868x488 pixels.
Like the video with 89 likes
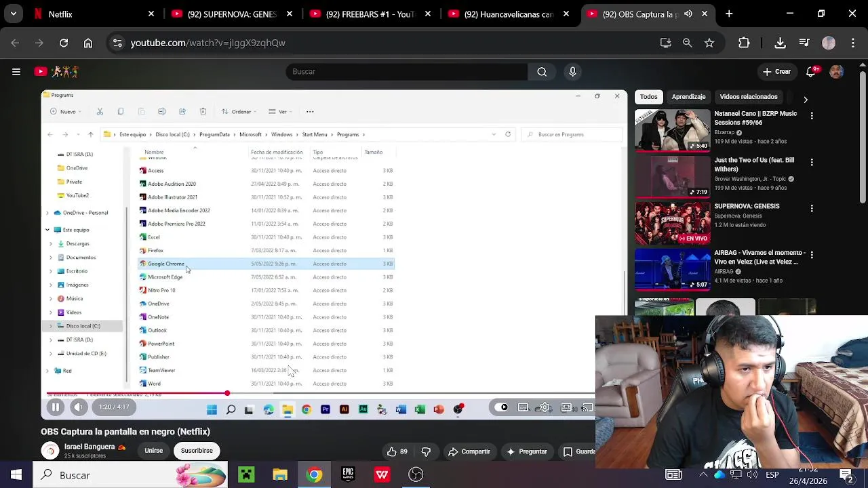(x=398, y=451)
